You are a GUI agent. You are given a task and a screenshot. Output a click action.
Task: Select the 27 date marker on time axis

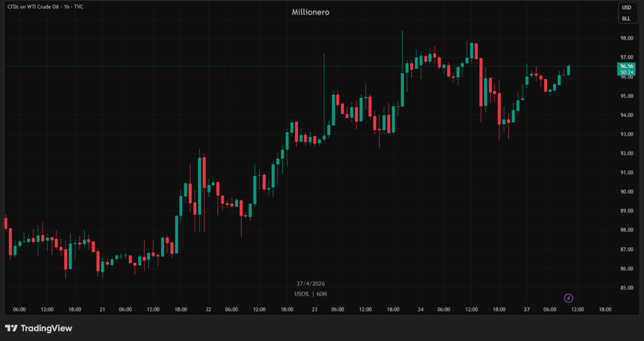[x=527, y=310]
